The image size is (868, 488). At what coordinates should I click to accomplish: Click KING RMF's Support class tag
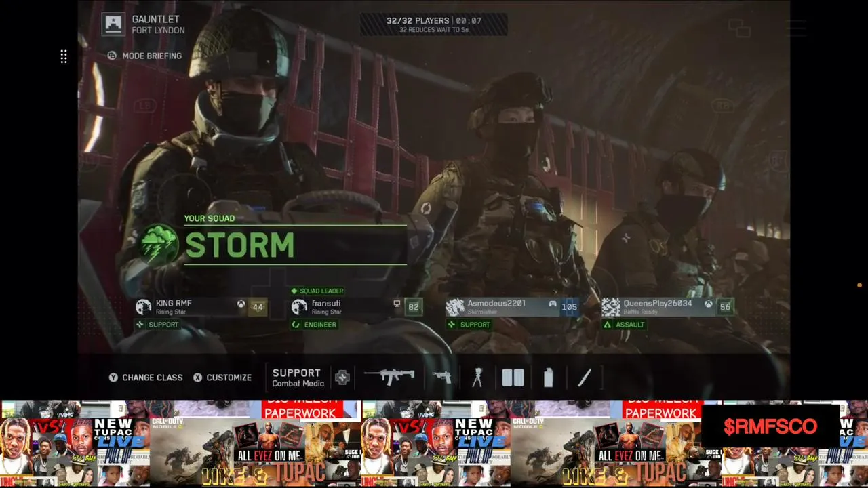pyautogui.click(x=157, y=325)
